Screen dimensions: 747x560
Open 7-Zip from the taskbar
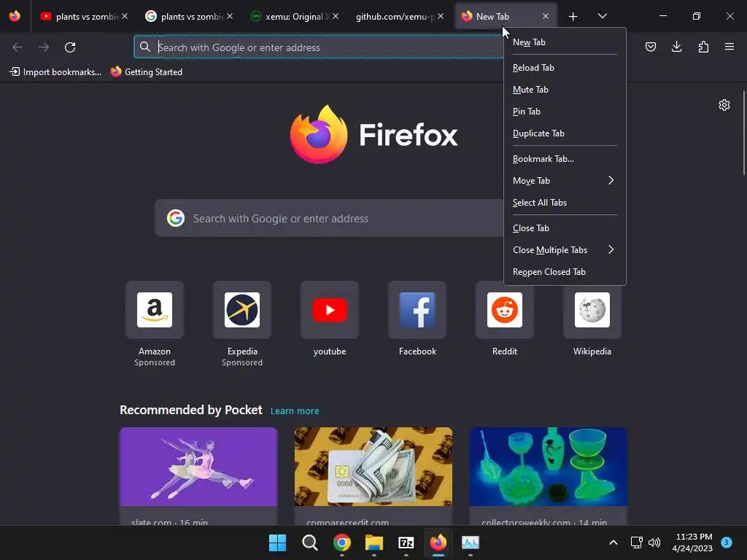pyautogui.click(x=406, y=542)
